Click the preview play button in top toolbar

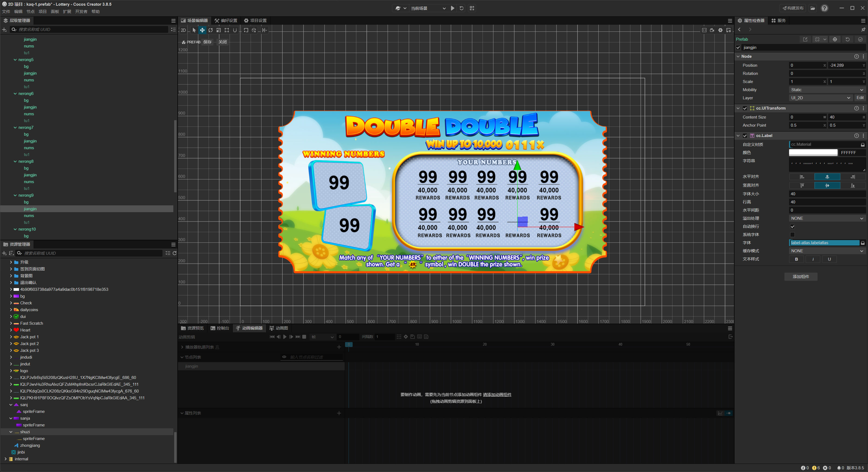tap(452, 8)
